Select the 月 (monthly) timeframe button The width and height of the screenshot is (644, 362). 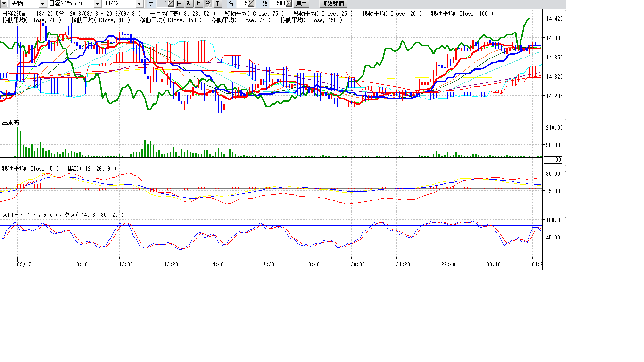coord(198,3)
